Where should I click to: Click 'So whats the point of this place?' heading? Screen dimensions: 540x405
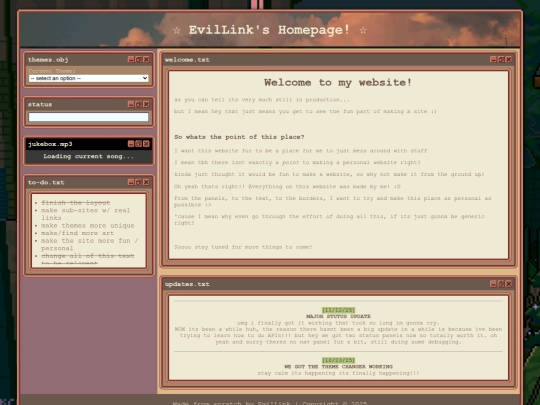[239, 137]
